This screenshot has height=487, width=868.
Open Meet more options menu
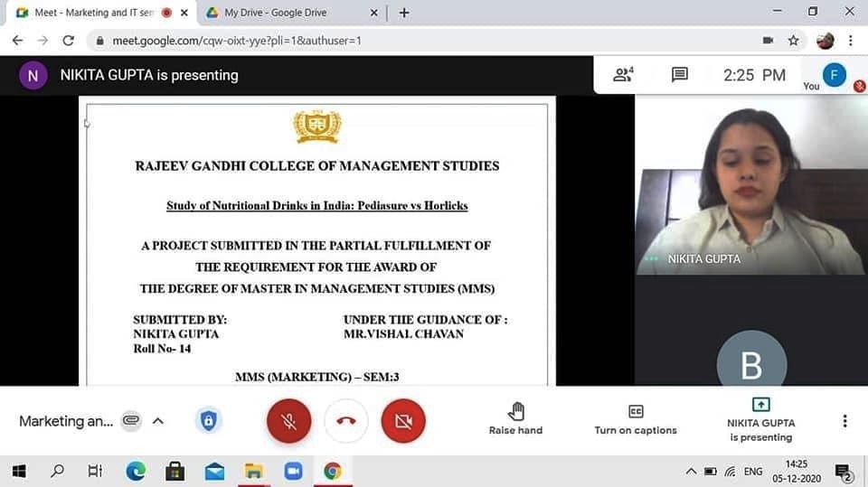(844, 421)
